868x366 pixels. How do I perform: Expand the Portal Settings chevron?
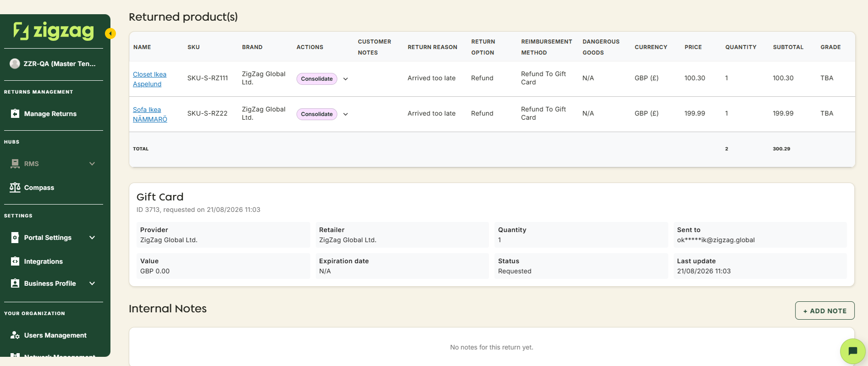[x=92, y=238]
